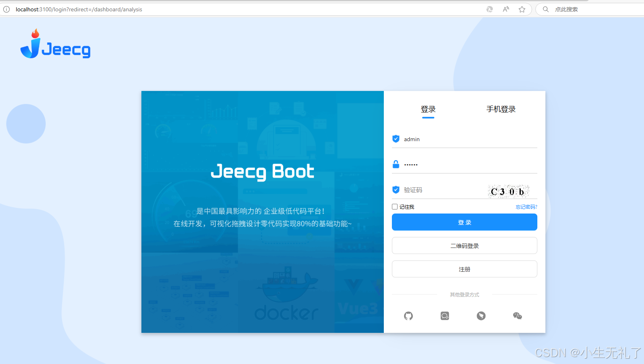
Task: Switch to the 手机登录 tab
Action: (x=501, y=109)
